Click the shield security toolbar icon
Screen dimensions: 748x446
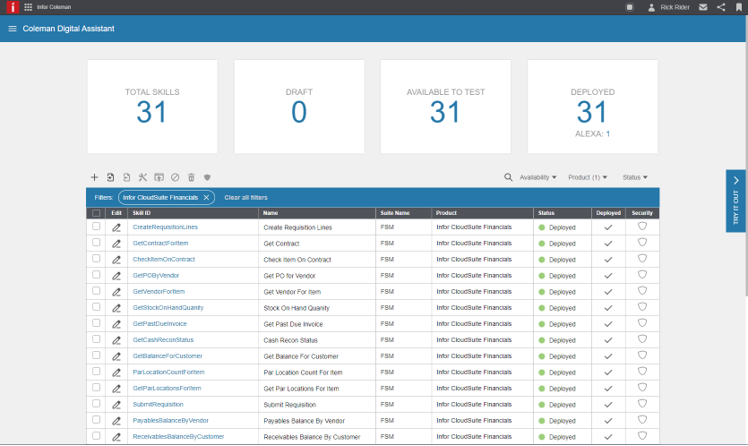207,177
